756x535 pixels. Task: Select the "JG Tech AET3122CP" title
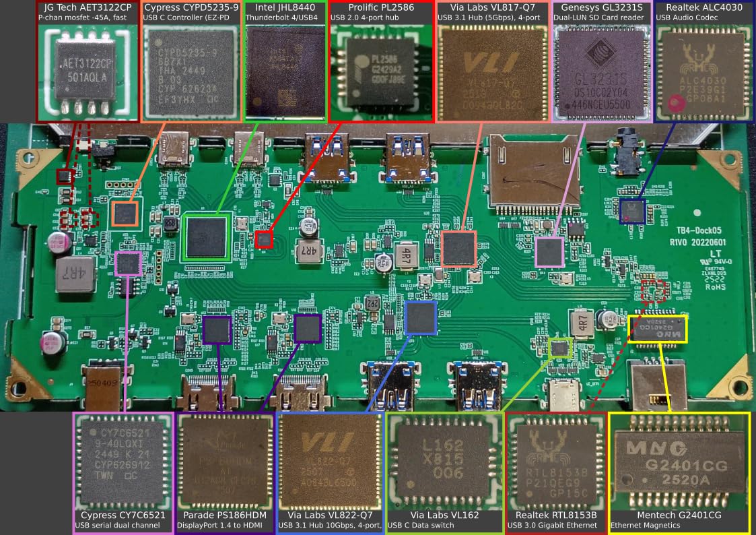coord(88,7)
